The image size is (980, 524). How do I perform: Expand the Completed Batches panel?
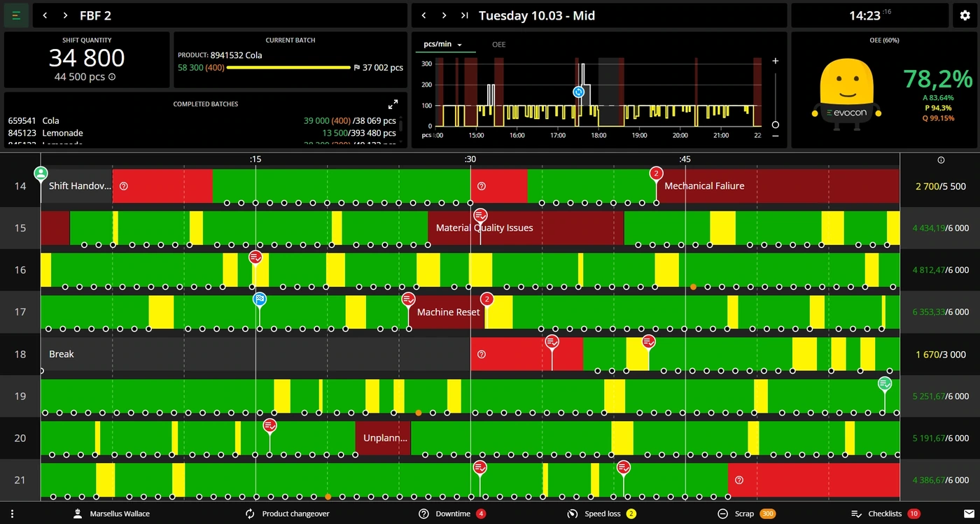click(x=393, y=104)
